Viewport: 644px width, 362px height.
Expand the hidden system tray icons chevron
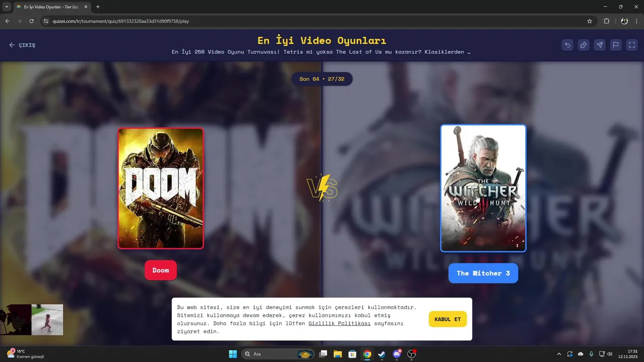[559, 354]
